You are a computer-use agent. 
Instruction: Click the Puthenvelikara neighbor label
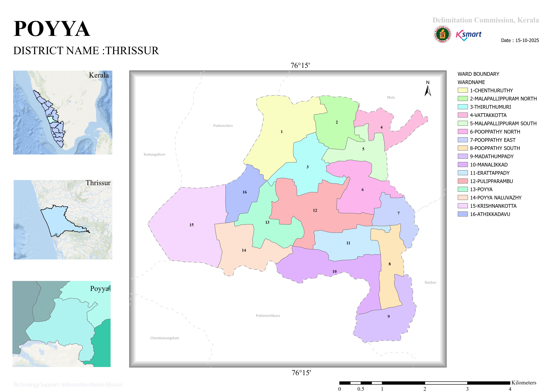point(268,316)
